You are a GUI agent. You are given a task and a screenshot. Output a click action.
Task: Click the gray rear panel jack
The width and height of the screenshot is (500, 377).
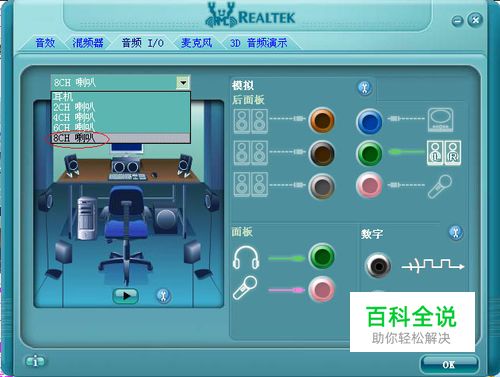(x=322, y=186)
